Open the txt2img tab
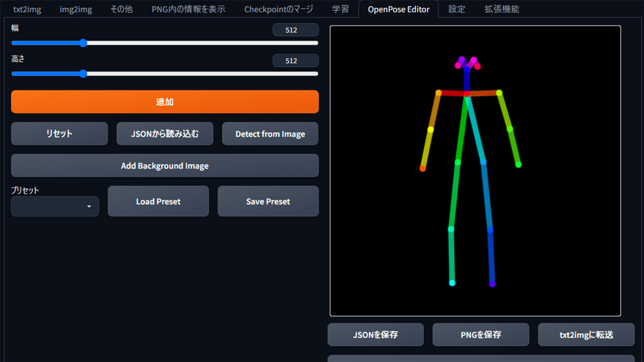 [27, 9]
